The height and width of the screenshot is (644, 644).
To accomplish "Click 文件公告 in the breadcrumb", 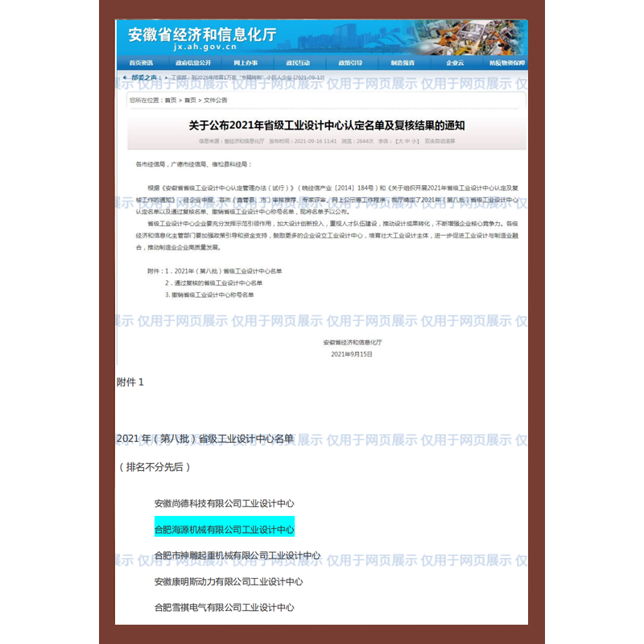I will [x=216, y=101].
